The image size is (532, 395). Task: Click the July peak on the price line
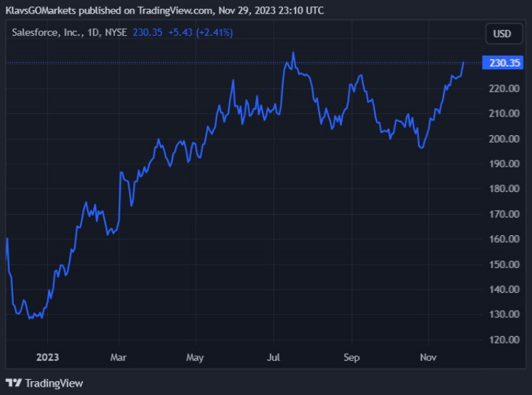pyautogui.click(x=293, y=53)
